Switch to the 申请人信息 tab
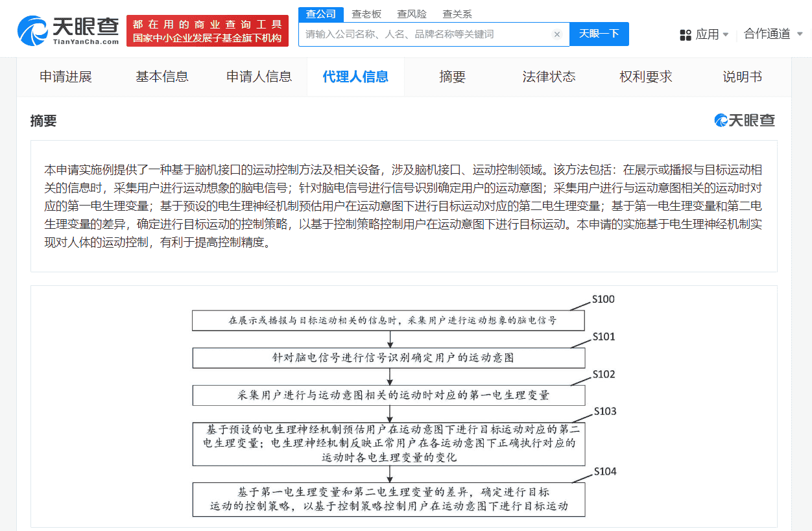Image resolution: width=812 pixels, height=531 pixels. (x=259, y=77)
